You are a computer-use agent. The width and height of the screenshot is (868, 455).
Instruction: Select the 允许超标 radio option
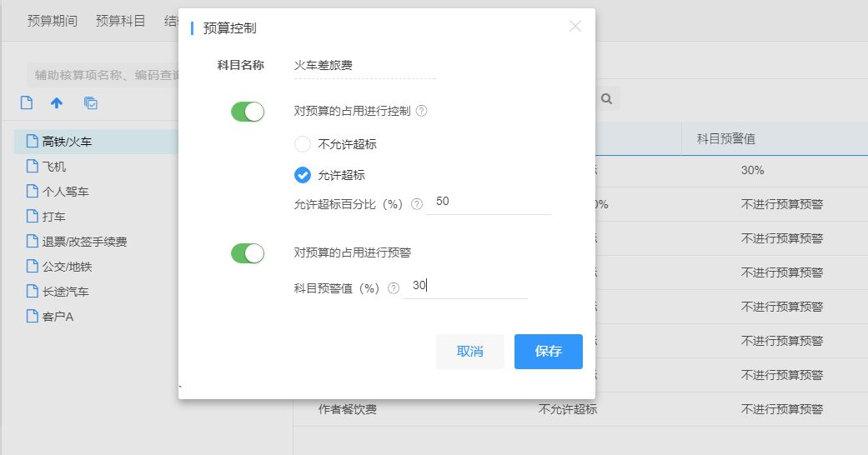click(302, 175)
